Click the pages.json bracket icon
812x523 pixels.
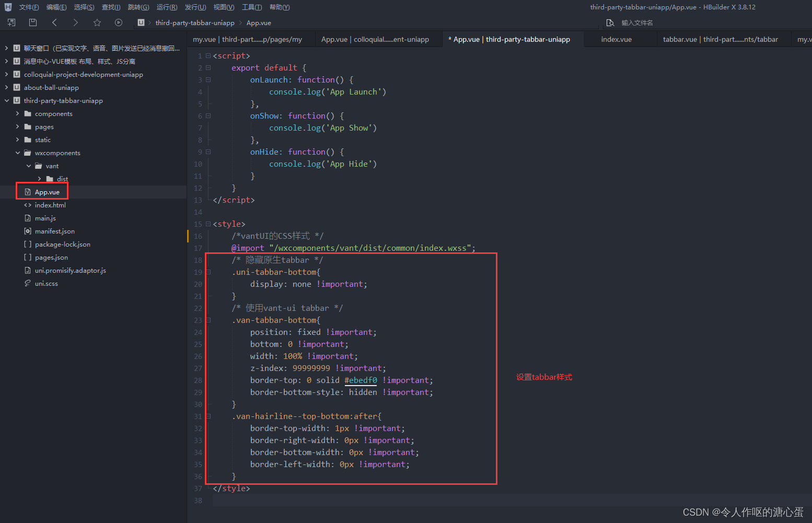point(28,257)
